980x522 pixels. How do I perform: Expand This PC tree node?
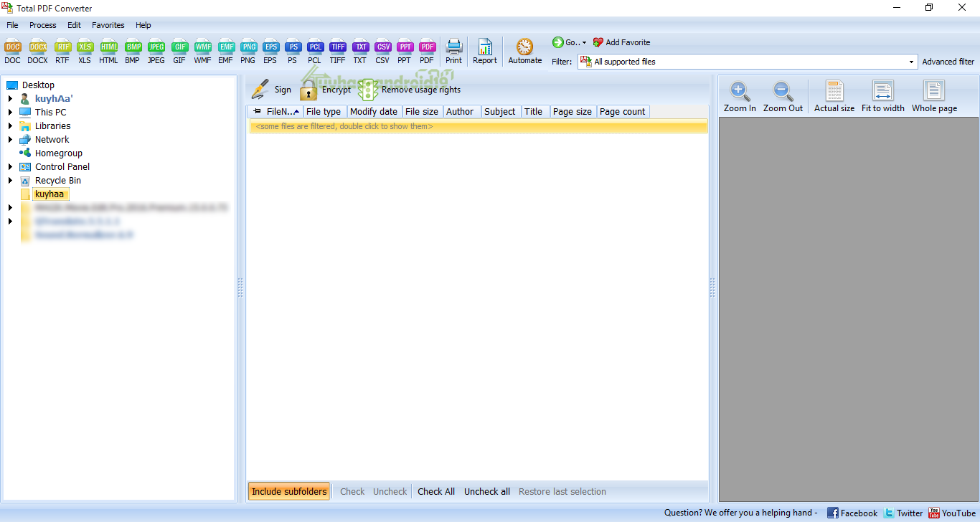pyautogui.click(x=11, y=112)
